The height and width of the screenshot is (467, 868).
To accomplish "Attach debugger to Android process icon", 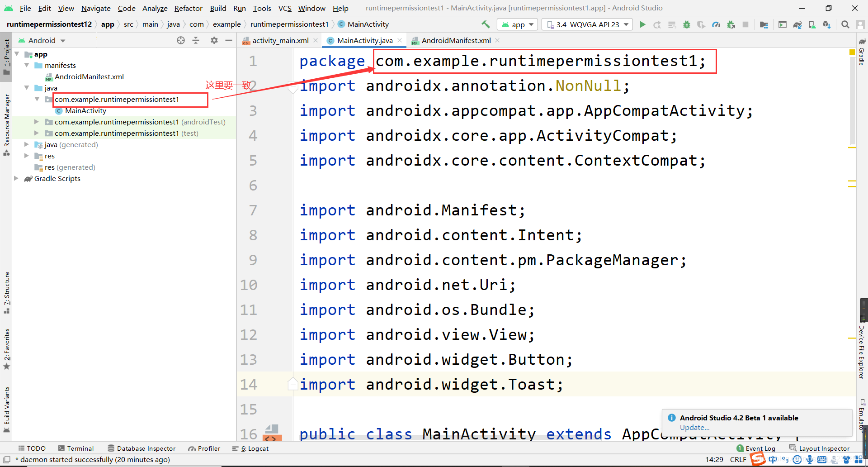I will (x=731, y=24).
